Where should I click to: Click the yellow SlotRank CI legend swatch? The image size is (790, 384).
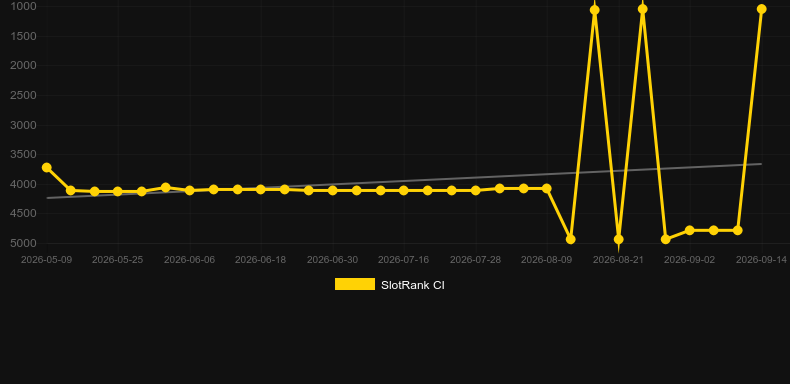[x=355, y=284]
